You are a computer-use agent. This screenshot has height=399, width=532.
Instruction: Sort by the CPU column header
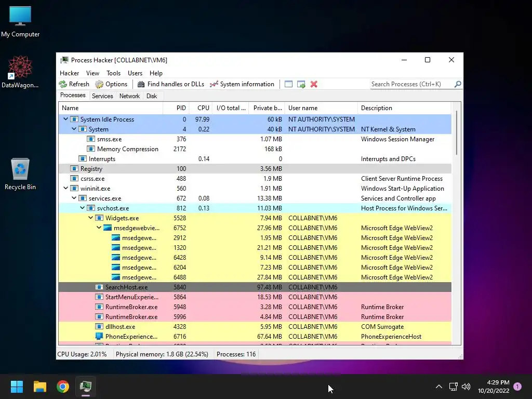pyautogui.click(x=201, y=108)
